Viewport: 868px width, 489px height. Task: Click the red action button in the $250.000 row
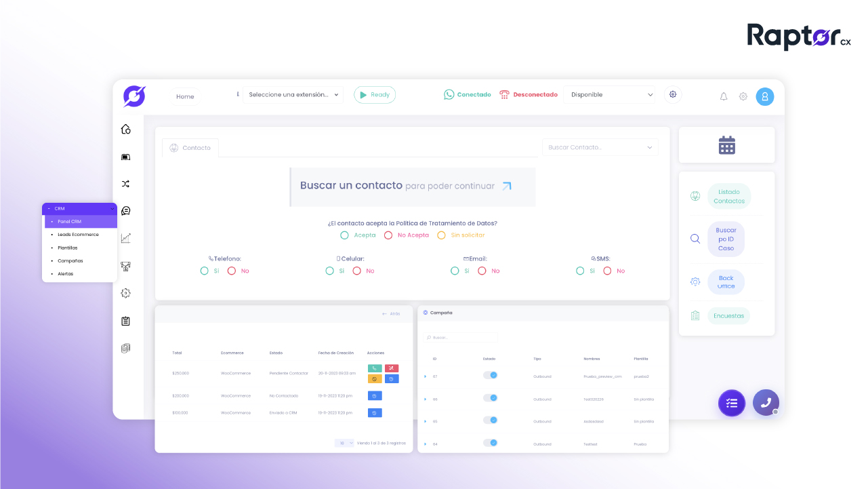(392, 368)
